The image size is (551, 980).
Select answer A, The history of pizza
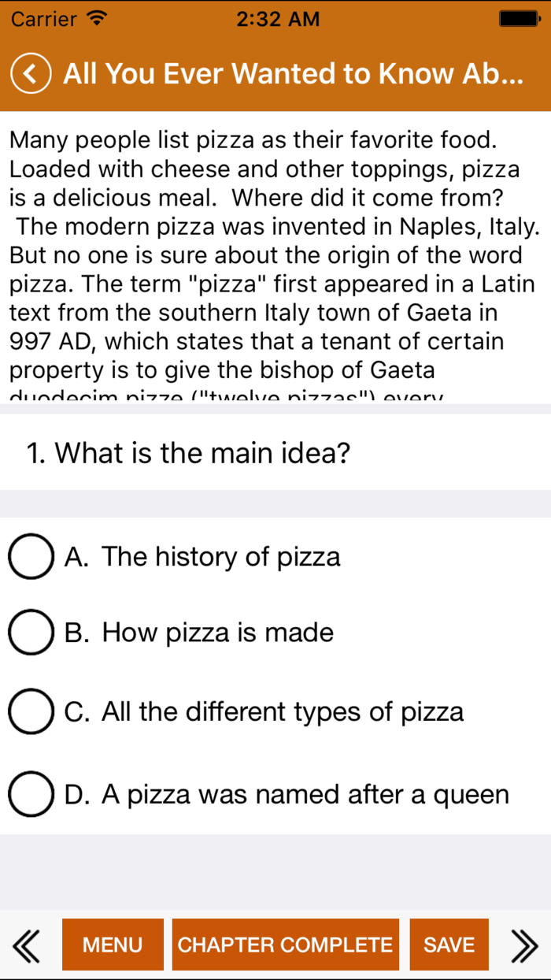click(x=30, y=556)
